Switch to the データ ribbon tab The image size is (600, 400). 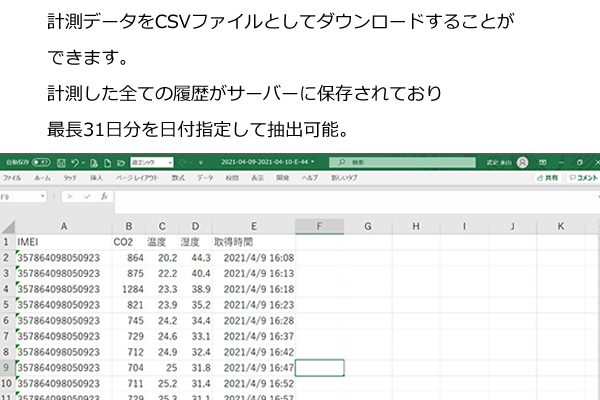click(205, 178)
